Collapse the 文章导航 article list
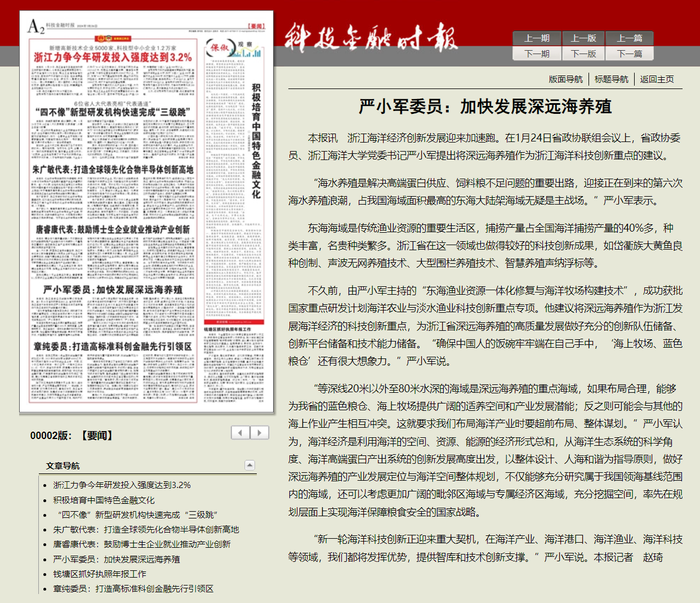700x603 pixels. coord(249,465)
